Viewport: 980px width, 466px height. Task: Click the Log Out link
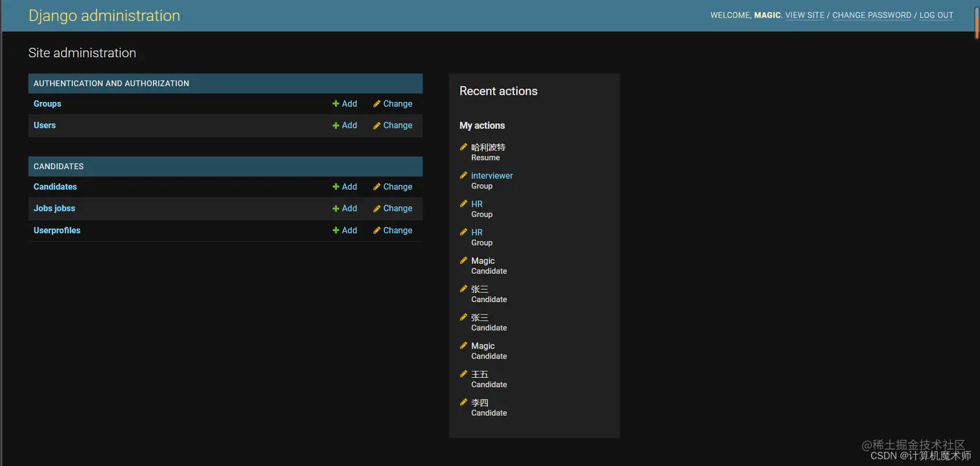pos(937,15)
